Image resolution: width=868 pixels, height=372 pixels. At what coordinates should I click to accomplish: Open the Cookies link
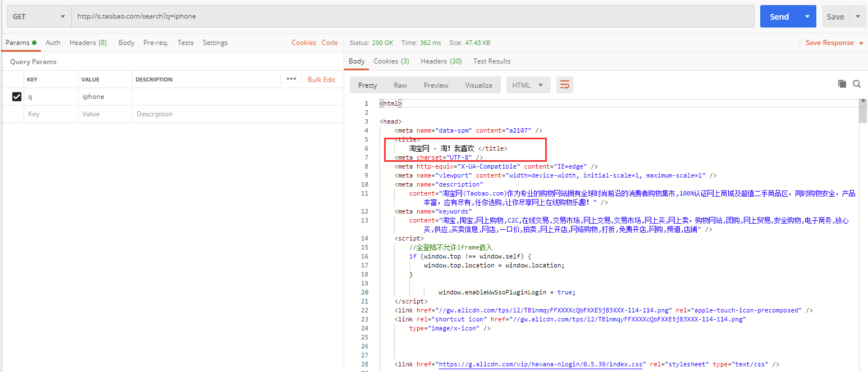pos(304,43)
